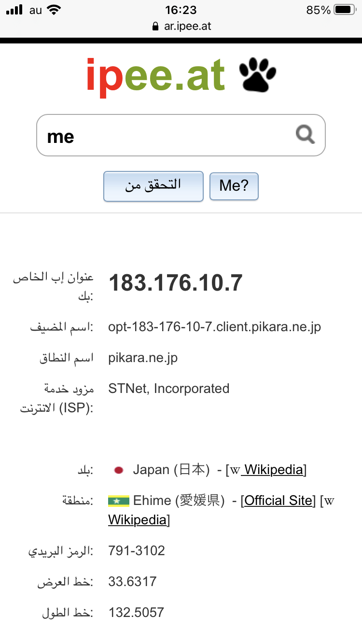The width and height of the screenshot is (362, 644).
Task: Click the postal code 791-3102
Action: pos(137,550)
